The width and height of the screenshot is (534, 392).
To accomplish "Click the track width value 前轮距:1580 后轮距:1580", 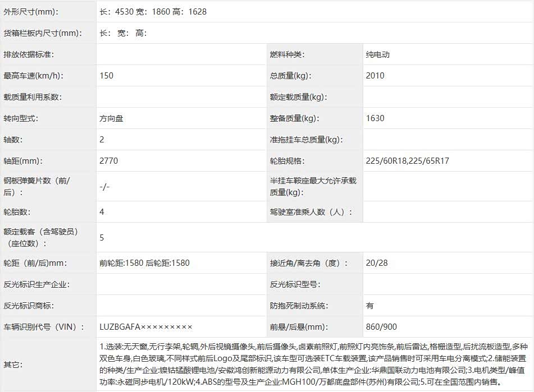I will (x=144, y=263).
